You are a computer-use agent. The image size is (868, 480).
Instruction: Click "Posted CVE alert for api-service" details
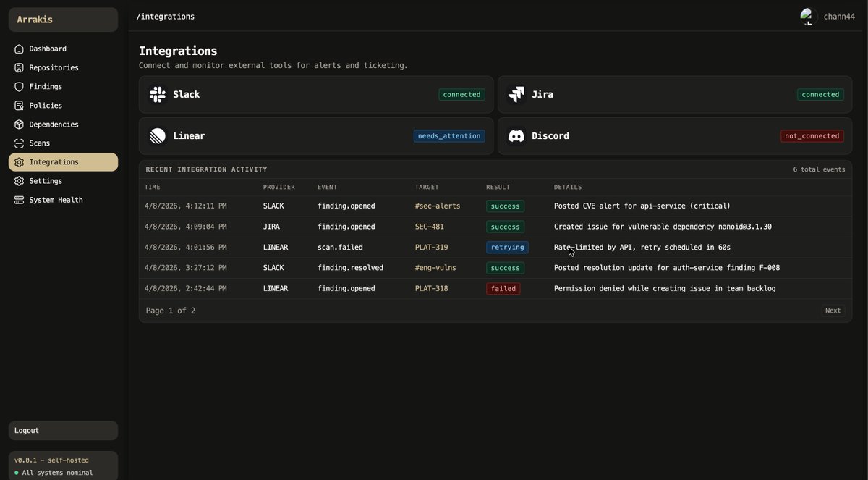[642, 206]
